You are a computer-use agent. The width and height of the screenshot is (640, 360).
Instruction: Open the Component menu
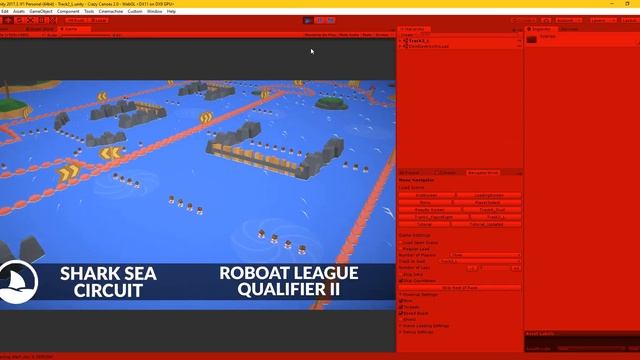tap(68, 11)
